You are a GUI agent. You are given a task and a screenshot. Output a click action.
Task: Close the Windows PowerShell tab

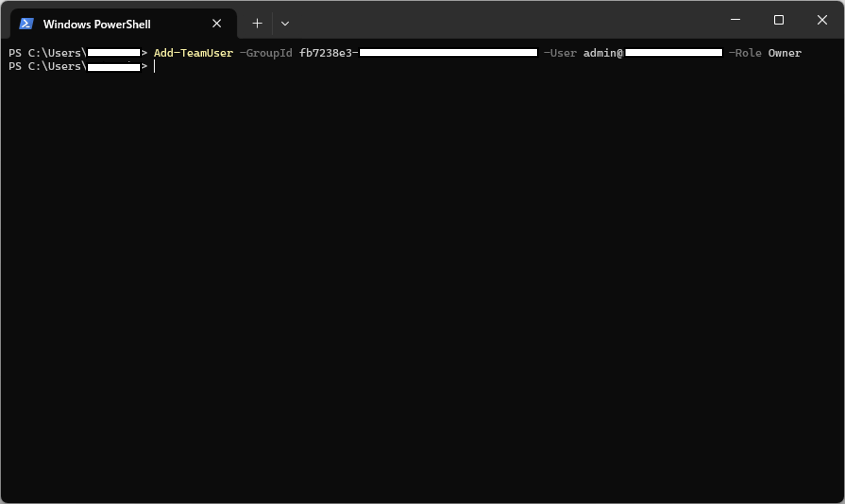coord(217,23)
